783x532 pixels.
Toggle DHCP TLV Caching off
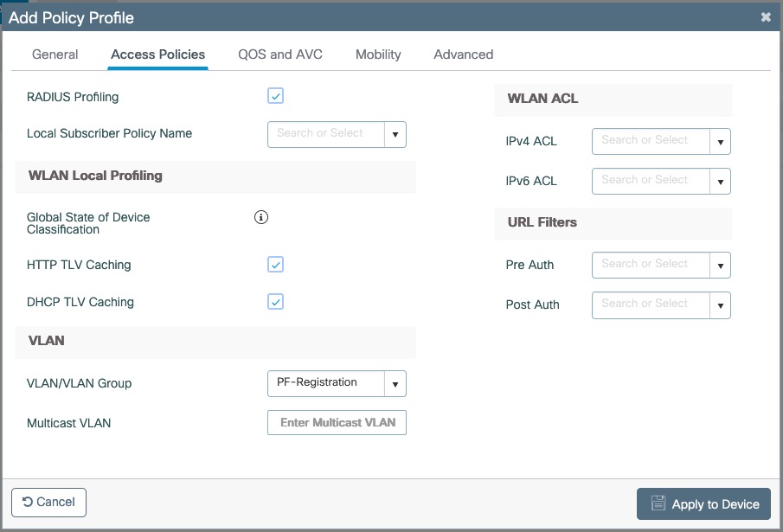(275, 301)
